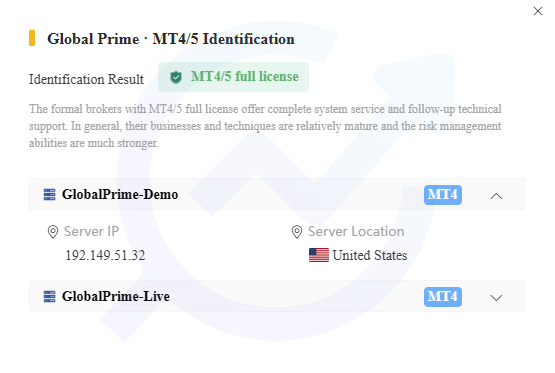Image resolution: width=555 pixels, height=373 pixels.
Task: Select the GlobalPrime-Live server name
Action: point(116,296)
